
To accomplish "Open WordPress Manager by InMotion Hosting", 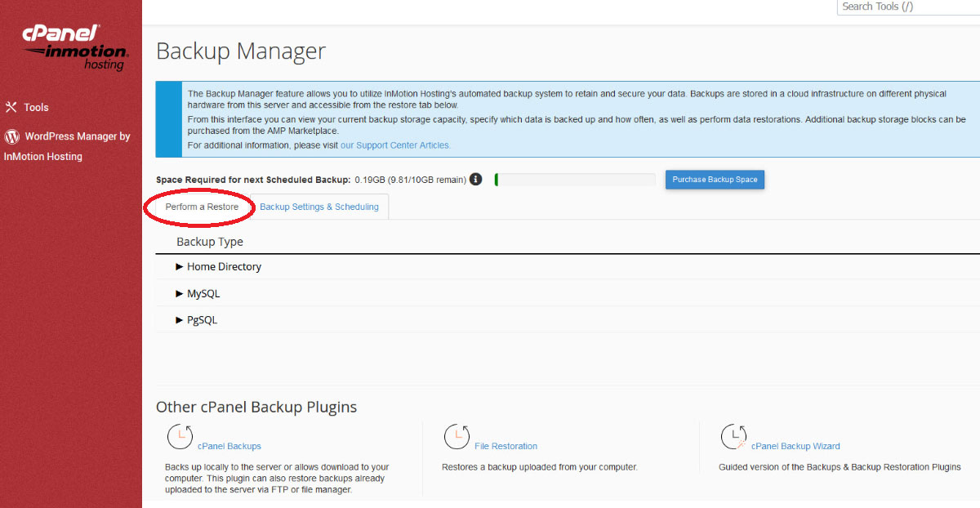I will click(x=67, y=146).
